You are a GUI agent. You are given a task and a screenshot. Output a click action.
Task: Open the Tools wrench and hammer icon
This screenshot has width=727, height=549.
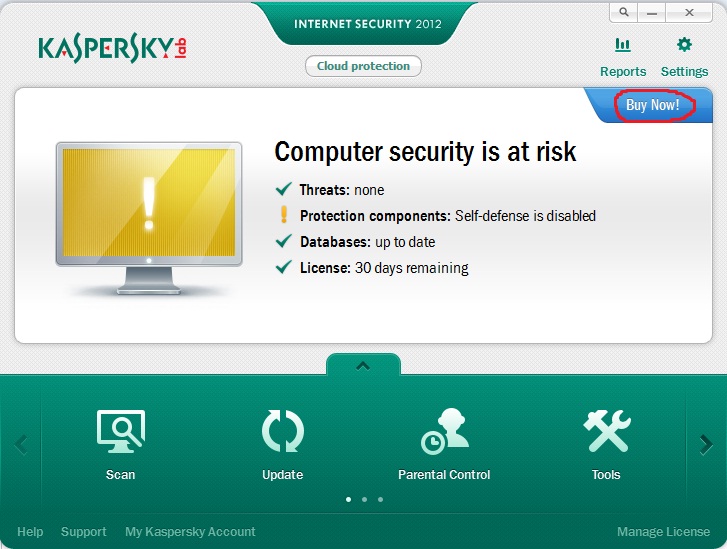tap(606, 431)
